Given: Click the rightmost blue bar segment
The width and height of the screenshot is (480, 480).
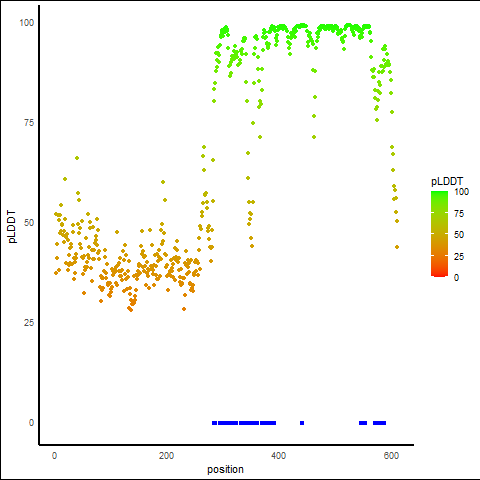Looking at the screenshot, I should (379, 423).
